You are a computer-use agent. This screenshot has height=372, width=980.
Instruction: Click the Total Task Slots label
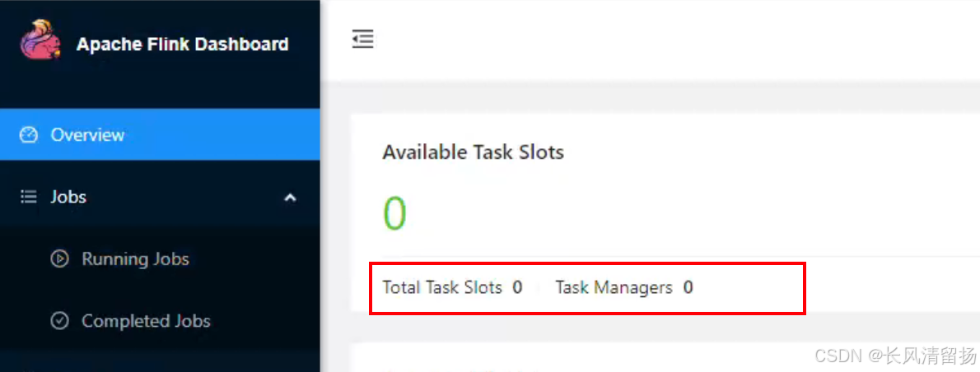pyautogui.click(x=442, y=287)
